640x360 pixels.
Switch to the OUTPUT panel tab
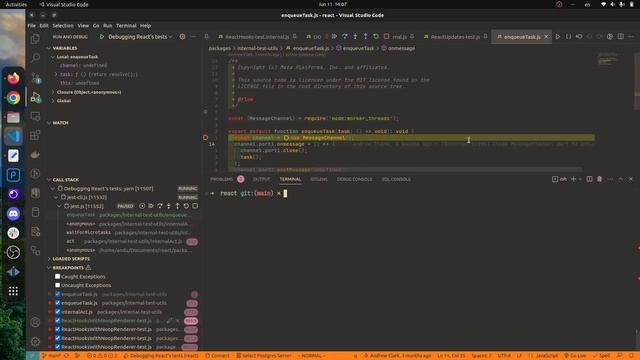[261, 179]
